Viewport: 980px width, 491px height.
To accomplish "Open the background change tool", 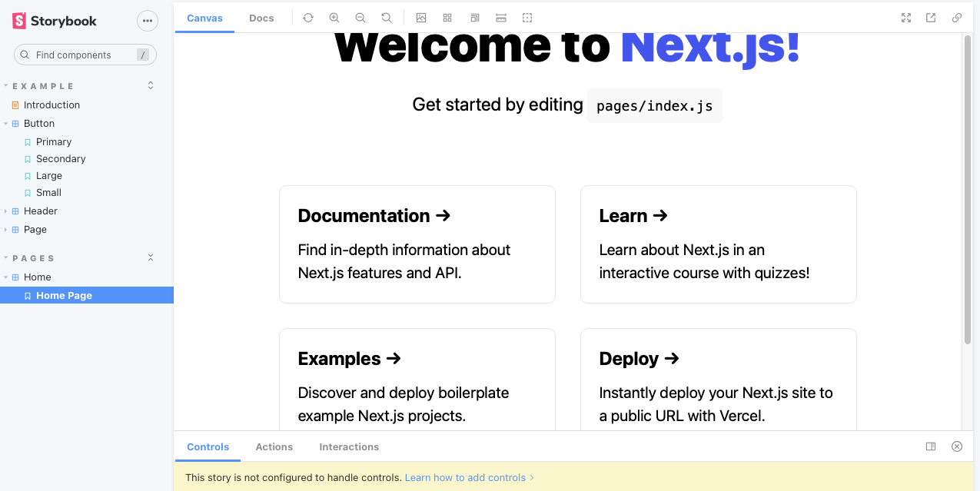I will click(421, 18).
